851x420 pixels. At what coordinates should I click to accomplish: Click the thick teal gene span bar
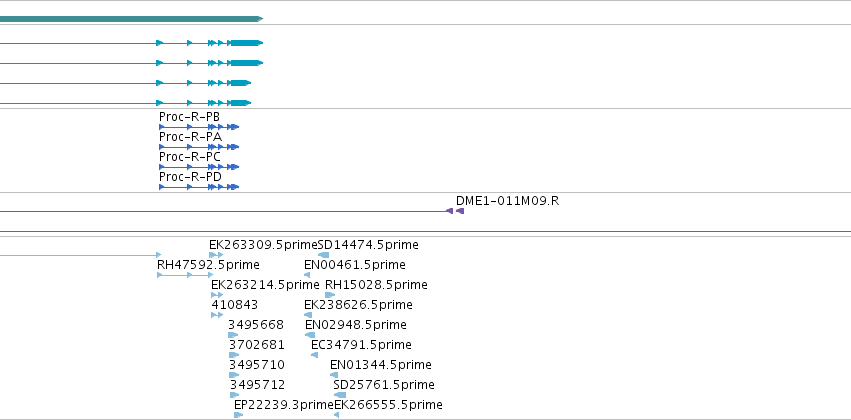(131, 19)
